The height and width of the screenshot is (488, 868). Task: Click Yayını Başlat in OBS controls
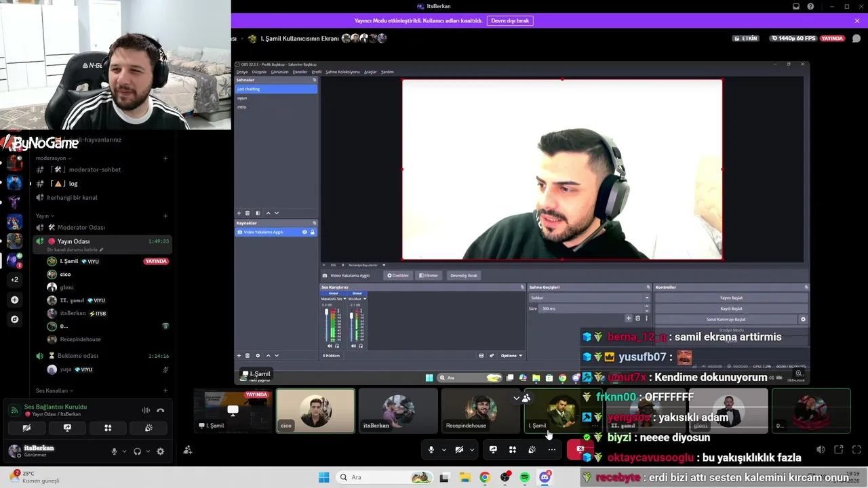click(731, 298)
